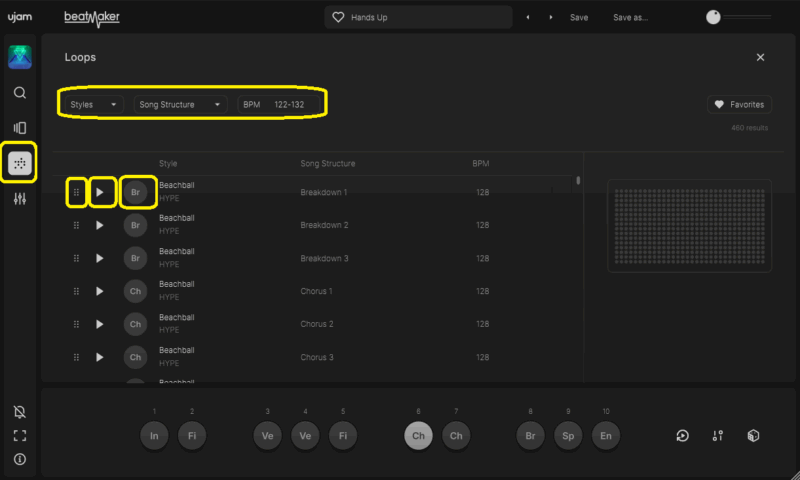The image size is (800, 480).
Task: Click drag handle of Breakdown 1 loop
Action: tap(76, 192)
